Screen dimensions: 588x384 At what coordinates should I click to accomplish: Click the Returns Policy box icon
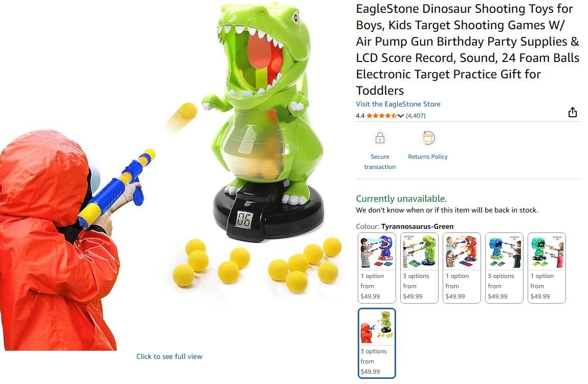pyautogui.click(x=428, y=138)
